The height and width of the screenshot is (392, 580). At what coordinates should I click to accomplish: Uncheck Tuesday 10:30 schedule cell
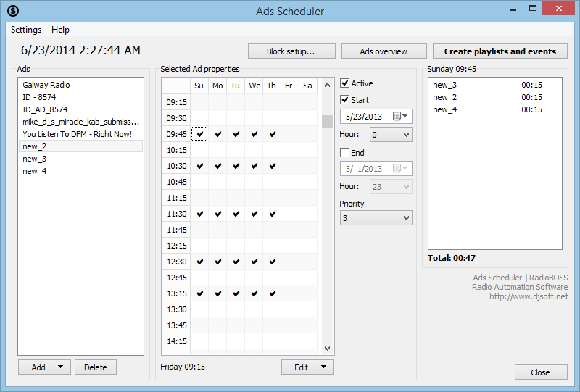click(x=236, y=166)
